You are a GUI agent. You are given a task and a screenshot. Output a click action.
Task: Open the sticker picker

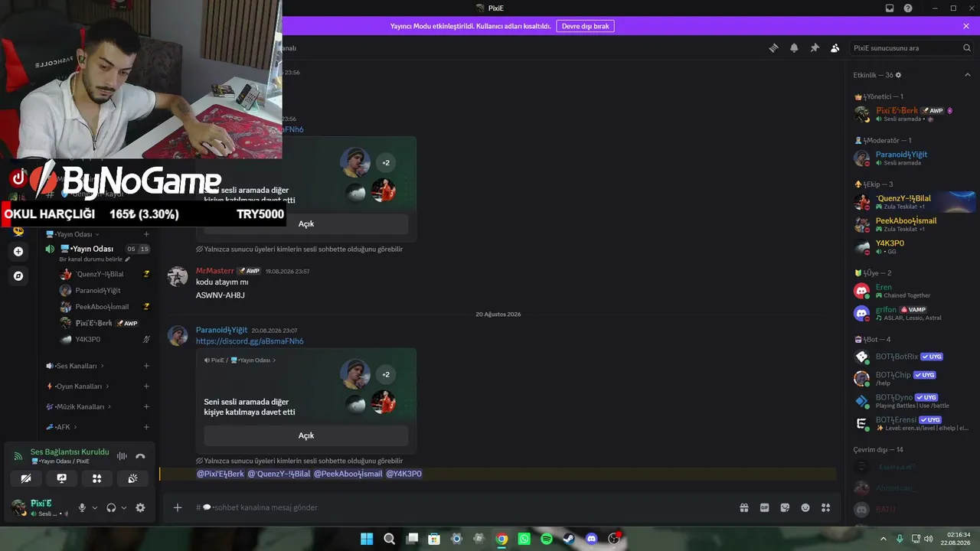(x=785, y=507)
